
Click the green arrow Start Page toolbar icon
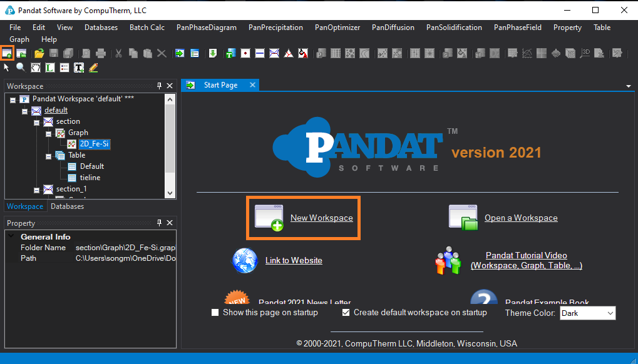click(x=180, y=53)
